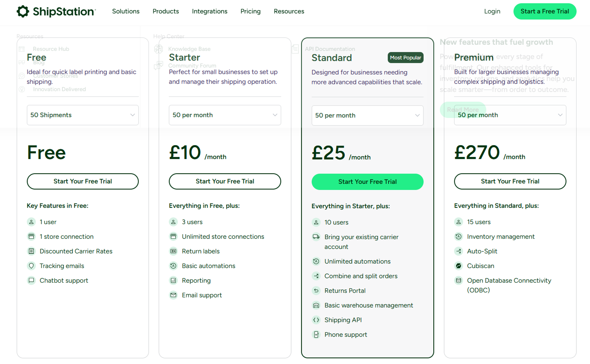
Task: Select the email support envelope icon
Action: [x=173, y=295]
